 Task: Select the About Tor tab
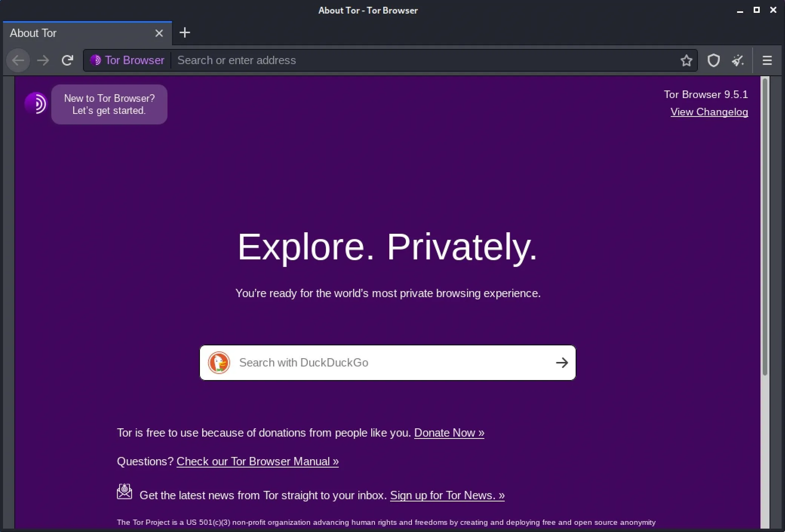(x=88, y=33)
